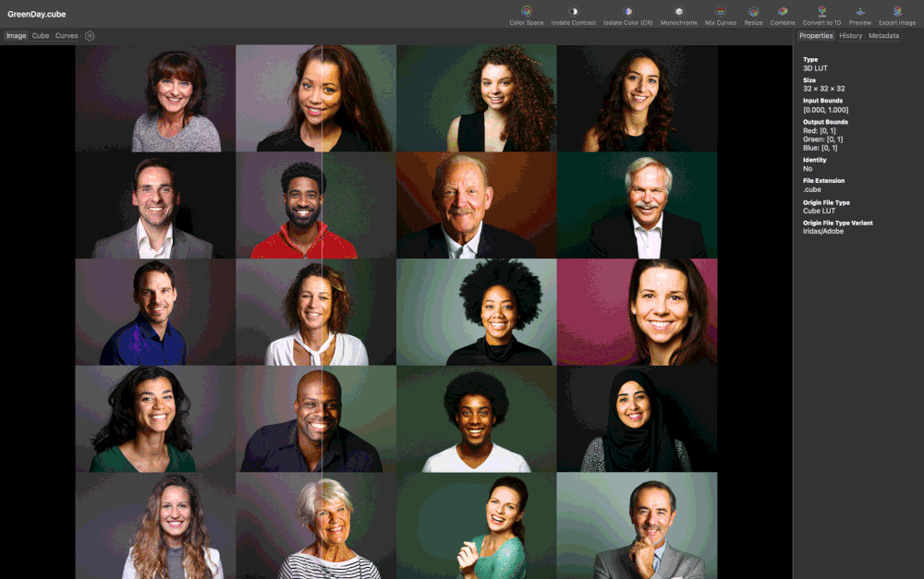Click the GreenDay.cube window title

(37, 14)
